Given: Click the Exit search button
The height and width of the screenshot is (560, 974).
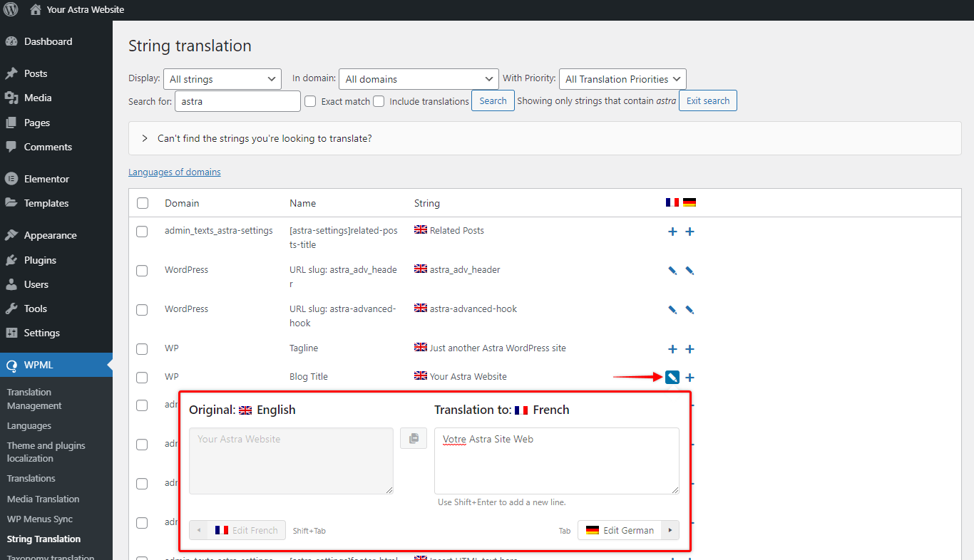Looking at the screenshot, I should (x=708, y=100).
